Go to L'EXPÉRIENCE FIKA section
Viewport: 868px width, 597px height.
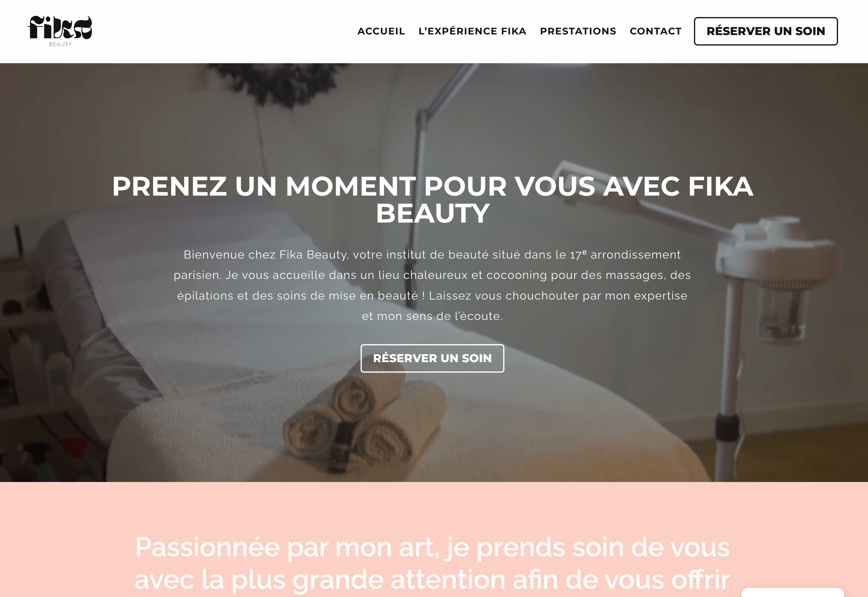[x=472, y=31]
